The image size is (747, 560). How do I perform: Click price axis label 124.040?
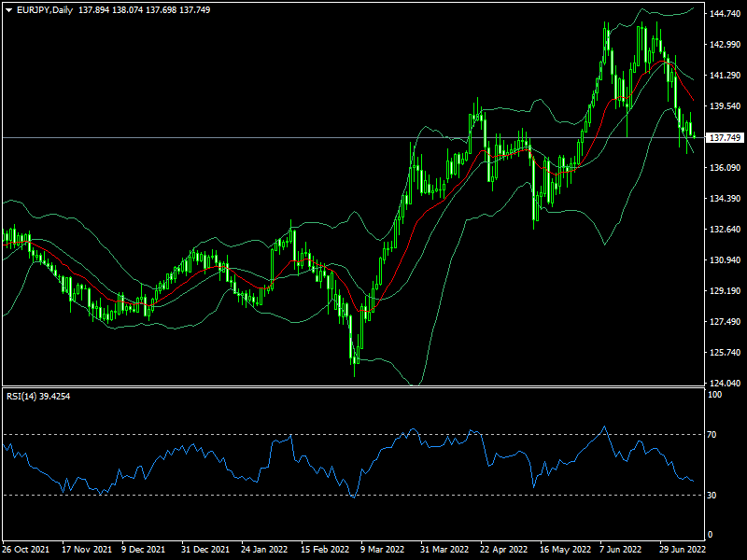click(x=726, y=383)
